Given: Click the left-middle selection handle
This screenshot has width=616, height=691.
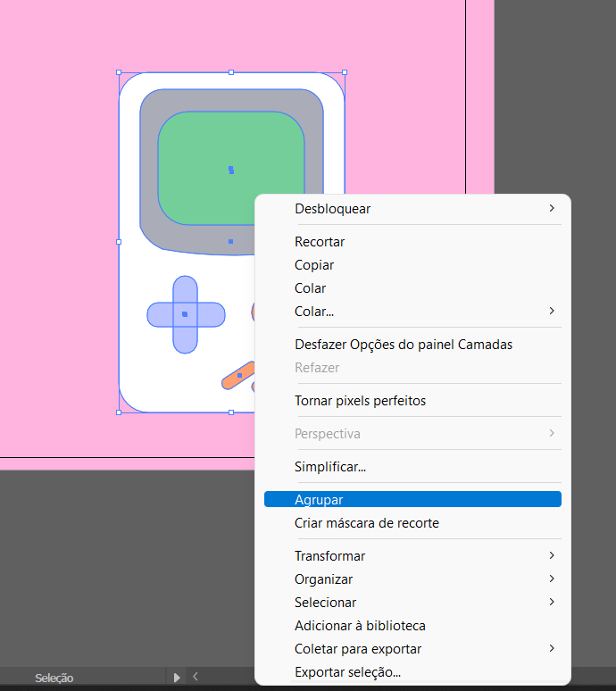Looking at the screenshot, I should pos(119,242).
